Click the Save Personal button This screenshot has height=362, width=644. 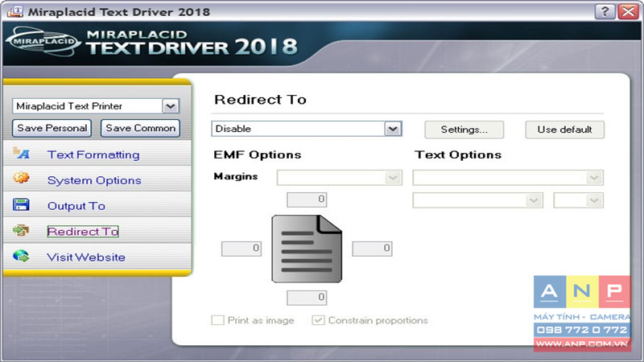[52, 128]
